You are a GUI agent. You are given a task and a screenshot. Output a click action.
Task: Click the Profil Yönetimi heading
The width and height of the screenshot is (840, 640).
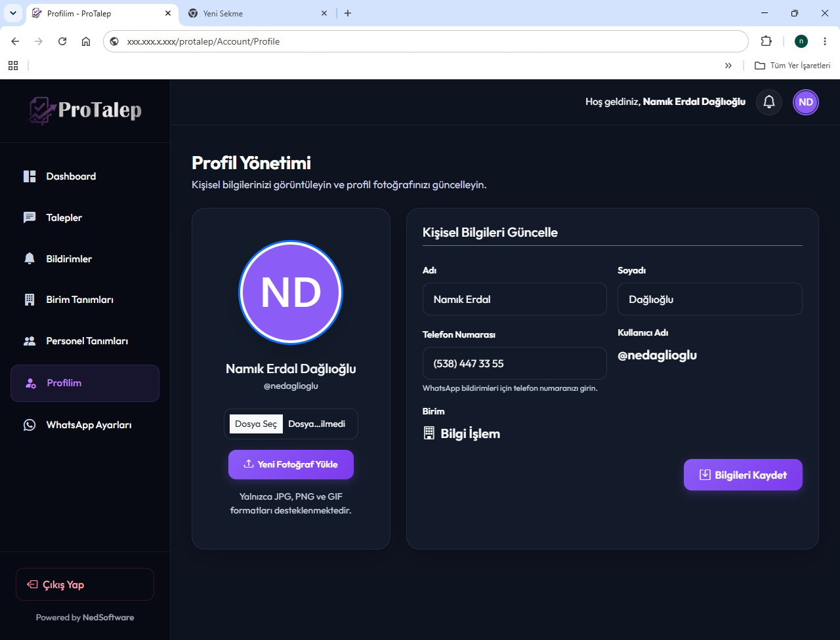[x=251, y=163]
